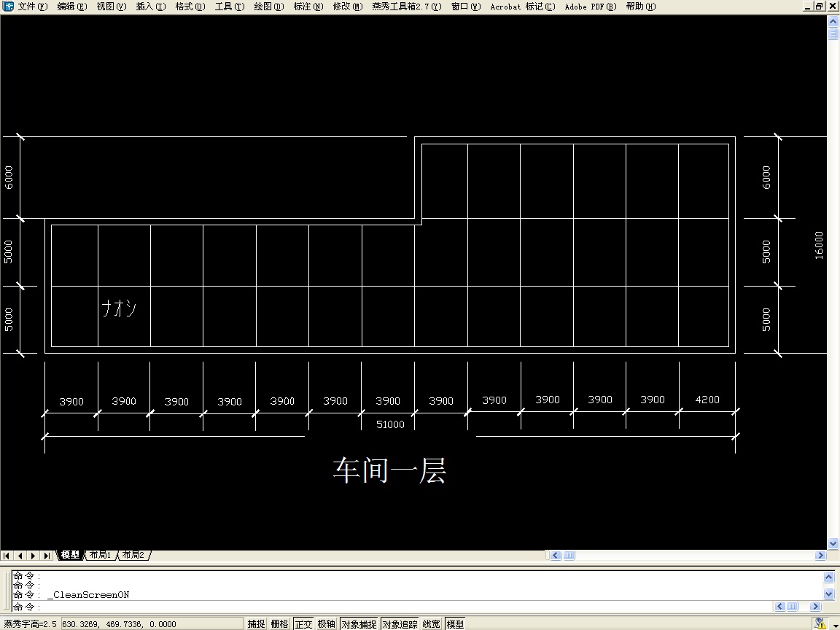Click command line horizontal scroll right arrow
The image size is (840, 630).
pos(815,607)
